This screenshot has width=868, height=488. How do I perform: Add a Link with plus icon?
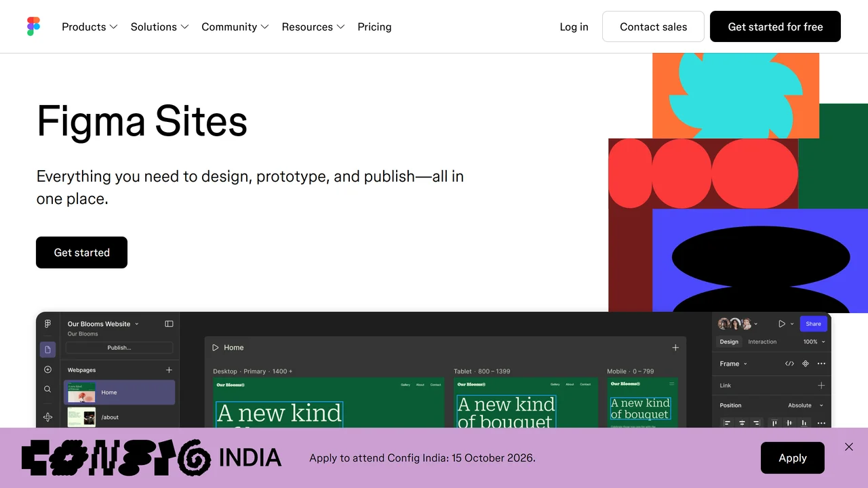coord(821,385)
